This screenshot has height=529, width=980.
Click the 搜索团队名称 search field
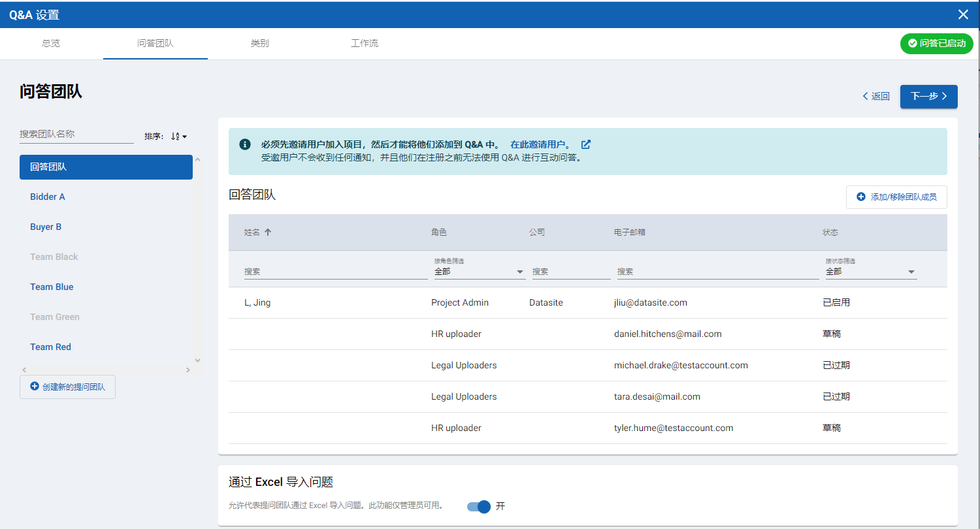pyautogui.click(x=76, y=134)
